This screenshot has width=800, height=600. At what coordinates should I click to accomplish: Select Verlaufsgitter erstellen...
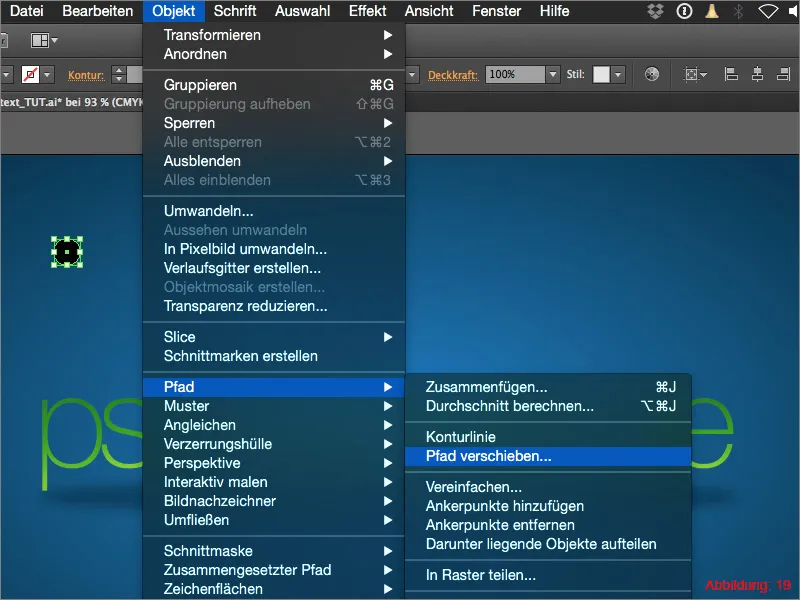click(x=274, y=268)
